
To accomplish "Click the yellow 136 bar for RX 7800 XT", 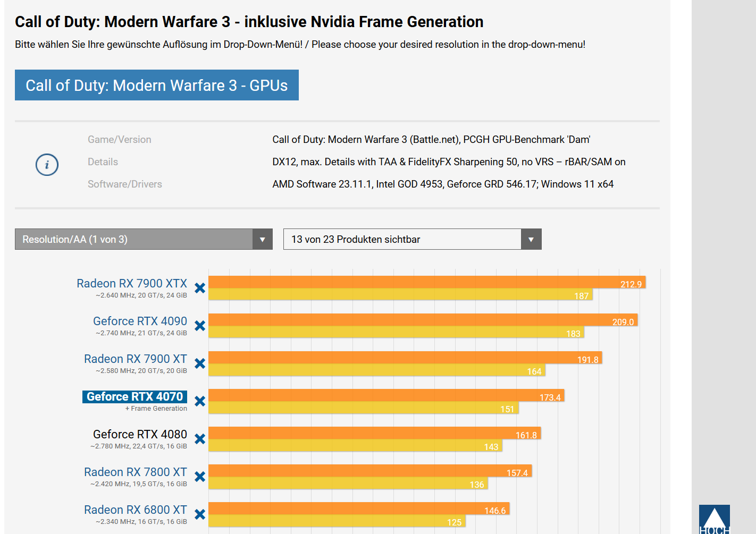I will click(x=348, y=483).
